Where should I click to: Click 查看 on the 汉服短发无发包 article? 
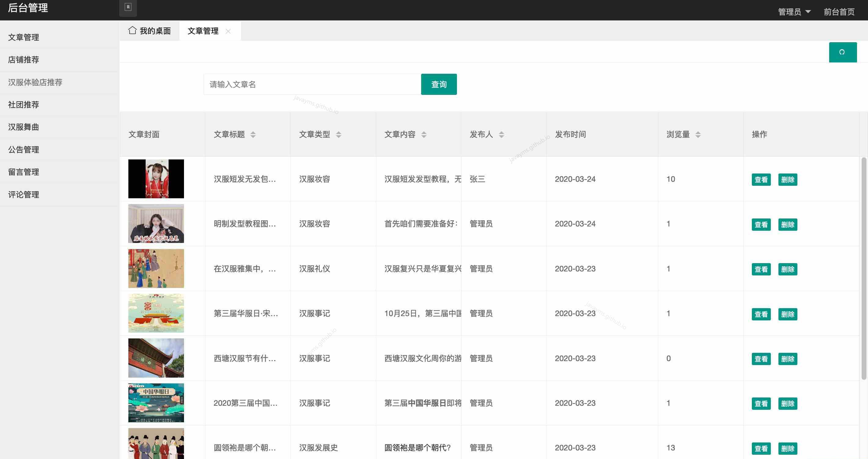[761, 179]
